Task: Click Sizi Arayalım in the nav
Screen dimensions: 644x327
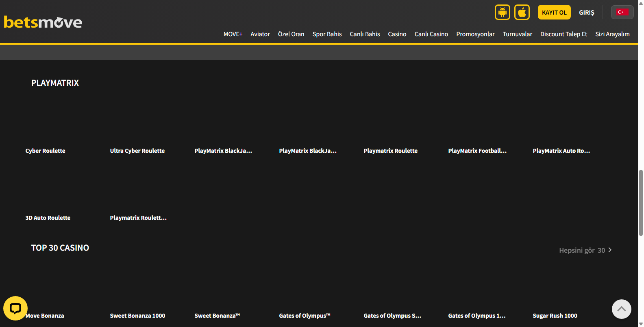Action: [613, 34]
